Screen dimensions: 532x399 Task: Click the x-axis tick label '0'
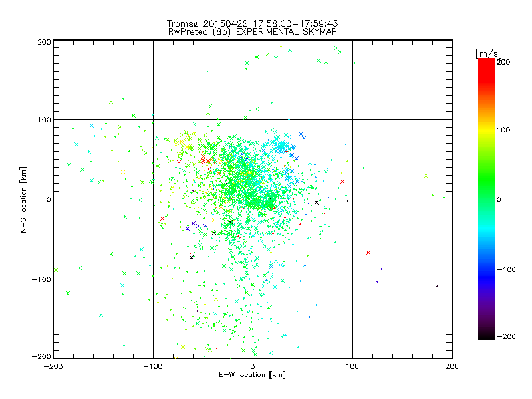(253, 366)
